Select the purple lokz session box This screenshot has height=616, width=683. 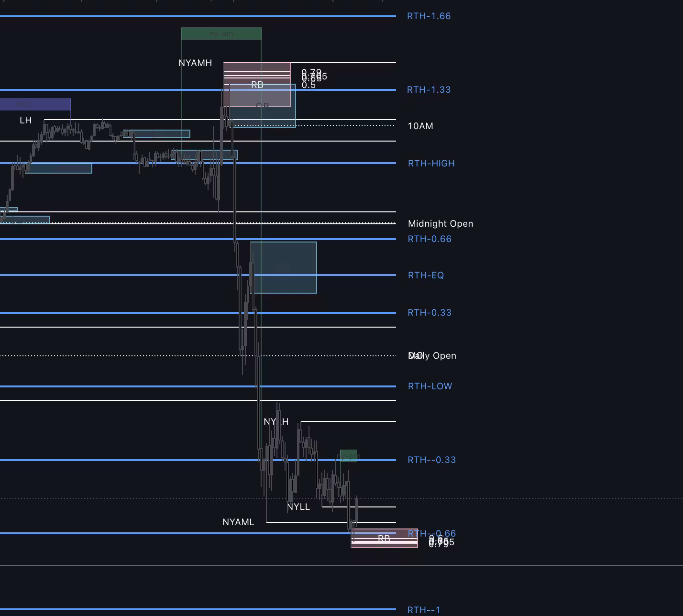coord(35,104)
